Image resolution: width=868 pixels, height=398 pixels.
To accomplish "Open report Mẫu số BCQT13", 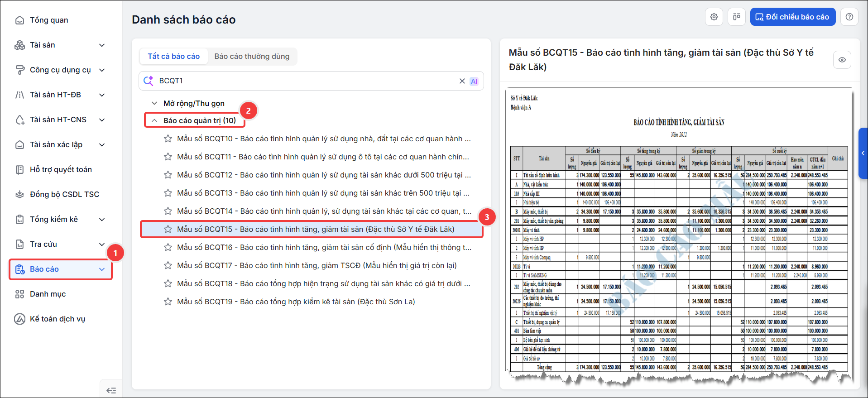I will (x=323, y=193).
